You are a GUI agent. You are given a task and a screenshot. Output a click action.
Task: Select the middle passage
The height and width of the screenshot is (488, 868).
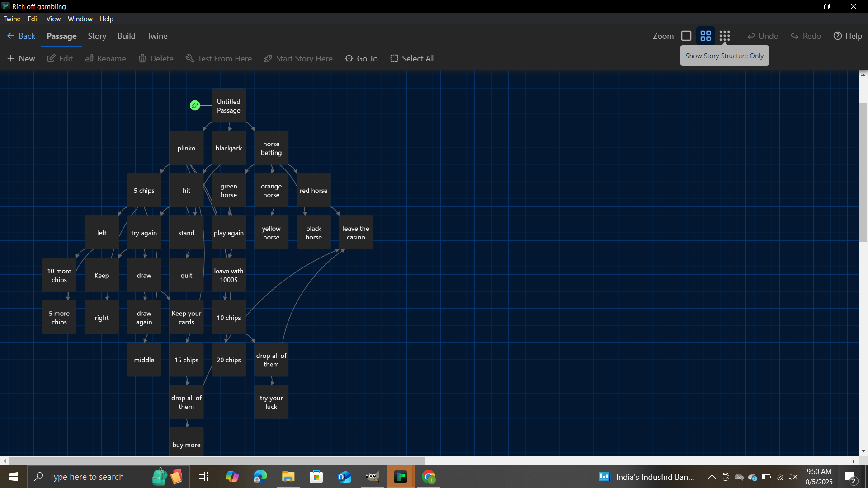[144, 360]
